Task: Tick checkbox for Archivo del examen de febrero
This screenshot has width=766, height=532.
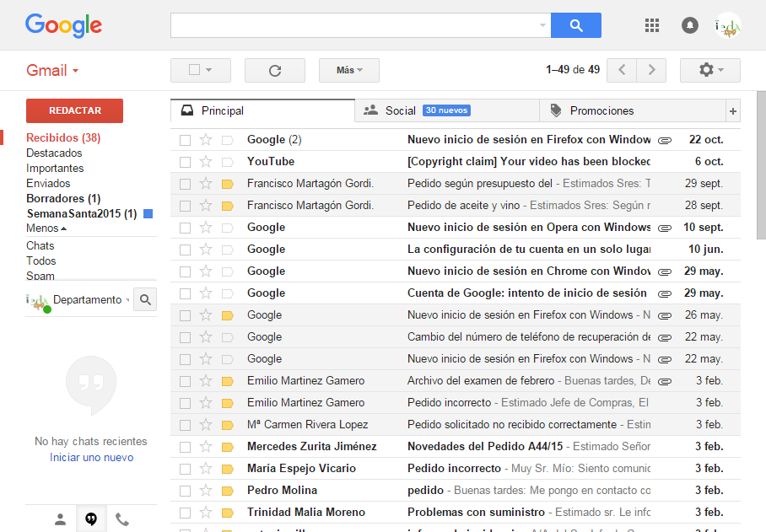Action: (x=185, y=382)
